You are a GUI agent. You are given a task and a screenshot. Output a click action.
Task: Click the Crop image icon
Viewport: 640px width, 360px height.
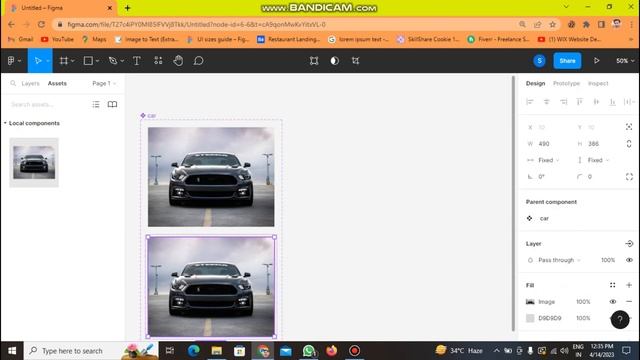(x=356, y=61)
